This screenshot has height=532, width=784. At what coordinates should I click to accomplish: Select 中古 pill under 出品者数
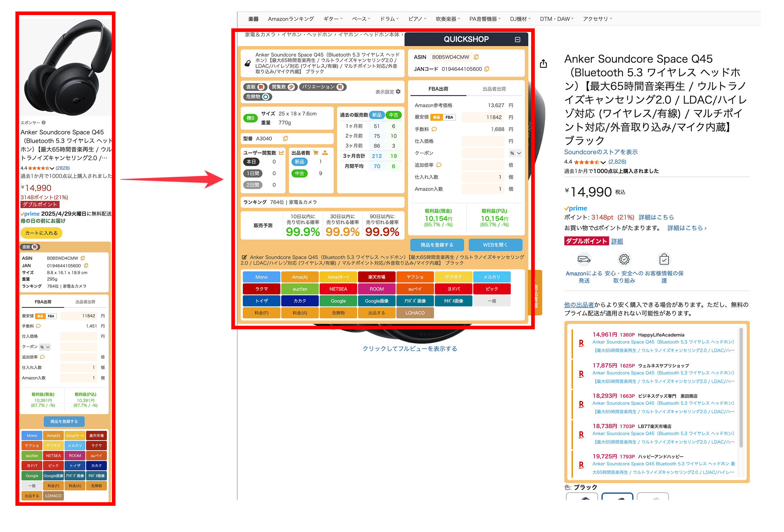pos(299,173)
